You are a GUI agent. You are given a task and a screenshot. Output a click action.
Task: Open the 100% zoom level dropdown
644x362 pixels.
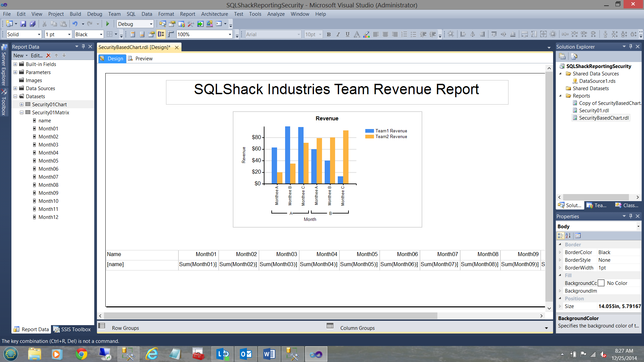[x=230, y=35]
